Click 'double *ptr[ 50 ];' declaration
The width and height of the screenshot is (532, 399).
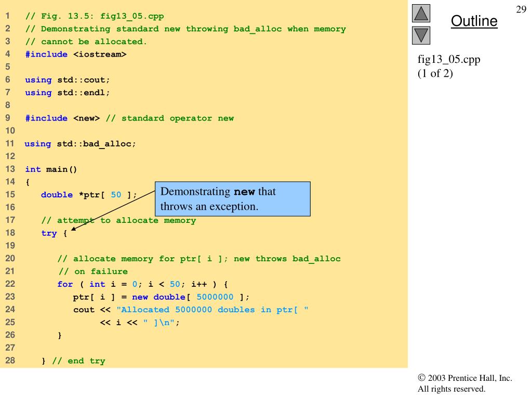point(89,195)
